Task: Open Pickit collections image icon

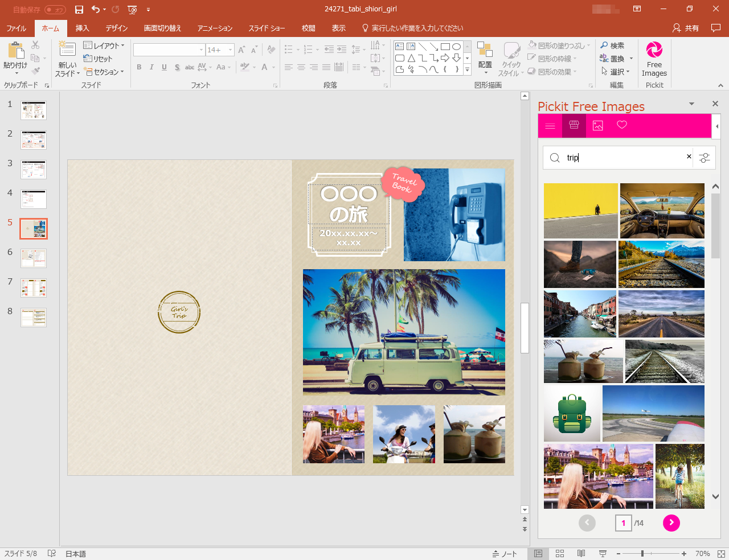Action: coord(597,125)
